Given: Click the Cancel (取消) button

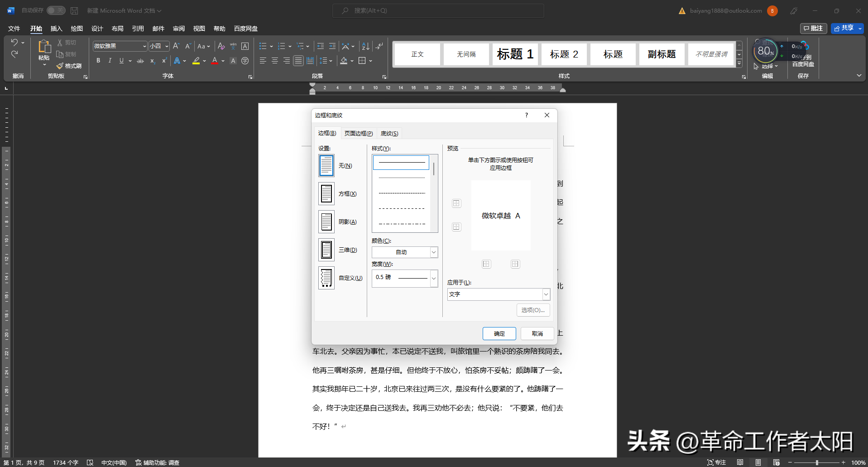Looking at the screenshot, I should (537, 334).
